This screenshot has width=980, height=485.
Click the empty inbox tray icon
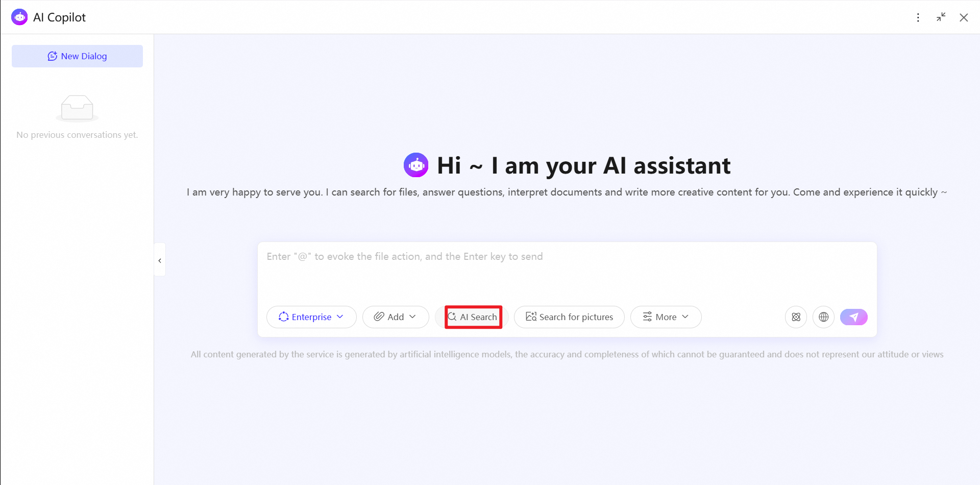click(77, 108)
